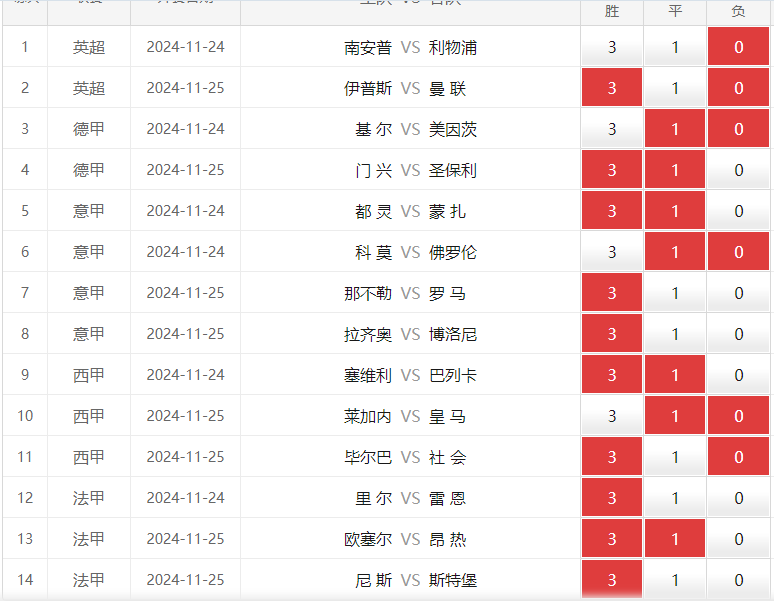This screenshot has width=774, height=606.
Task: Click the 平 column header
Action: click(x=675, y=11)
